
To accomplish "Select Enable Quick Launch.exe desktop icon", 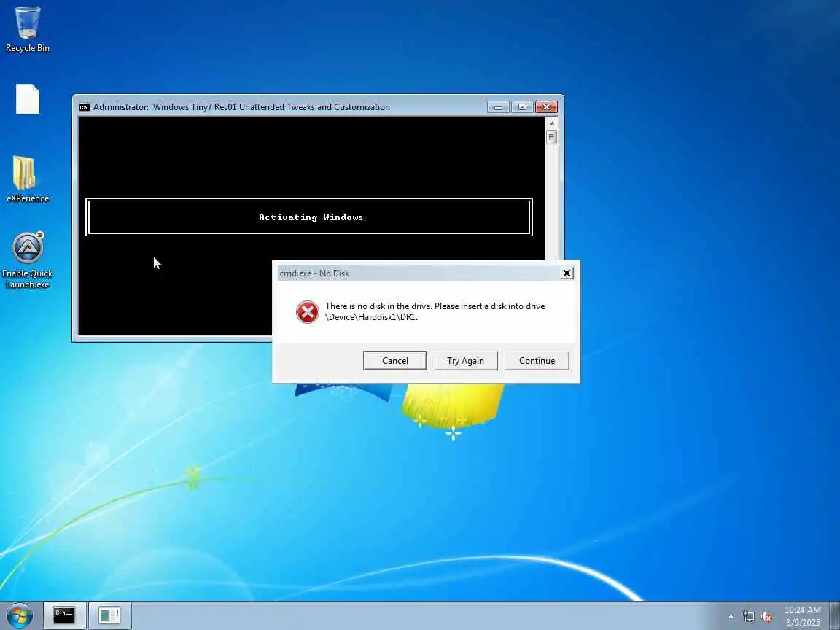I will [27, 260].
